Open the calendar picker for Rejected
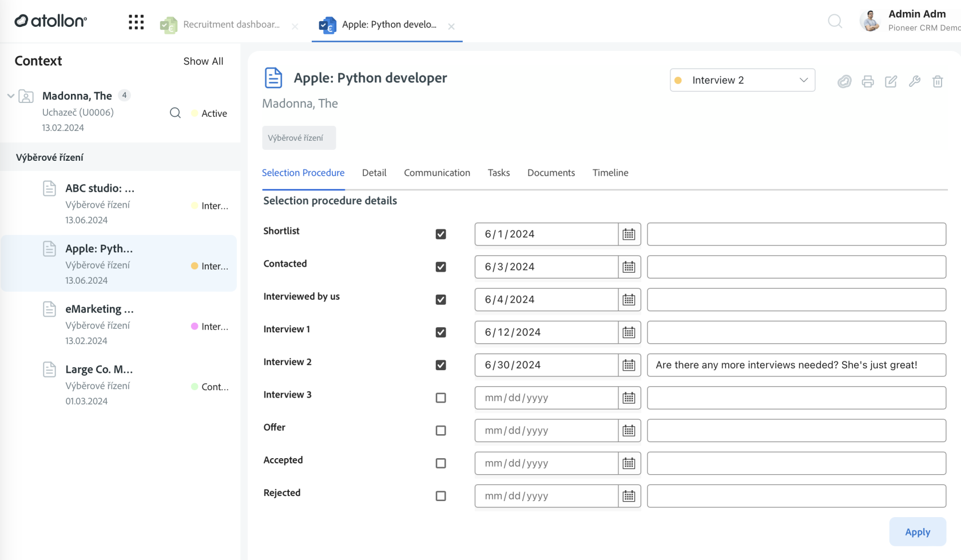The height and width of the screenshot is (560, 961). (629, 496)
